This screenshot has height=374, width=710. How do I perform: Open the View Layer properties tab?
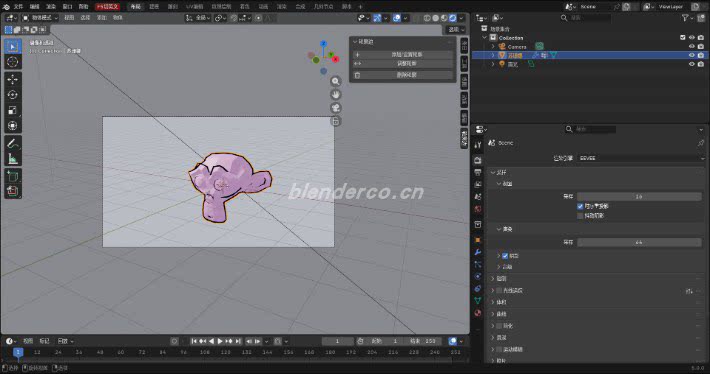(x=478, y=185)
